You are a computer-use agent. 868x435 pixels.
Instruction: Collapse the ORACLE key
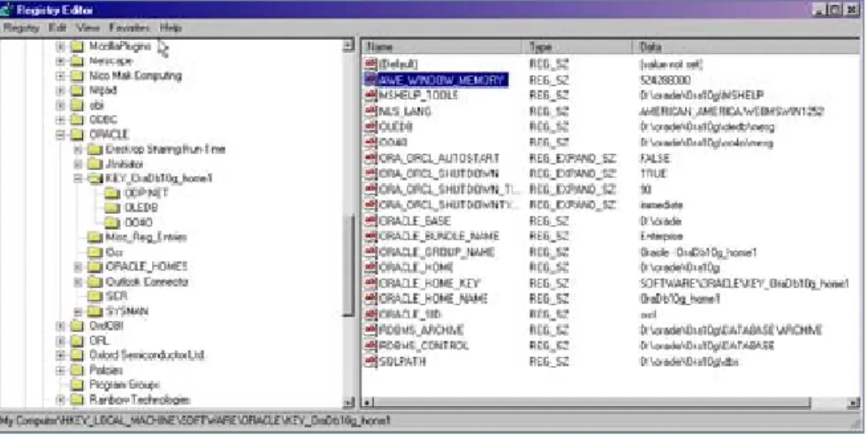point(61,134)
